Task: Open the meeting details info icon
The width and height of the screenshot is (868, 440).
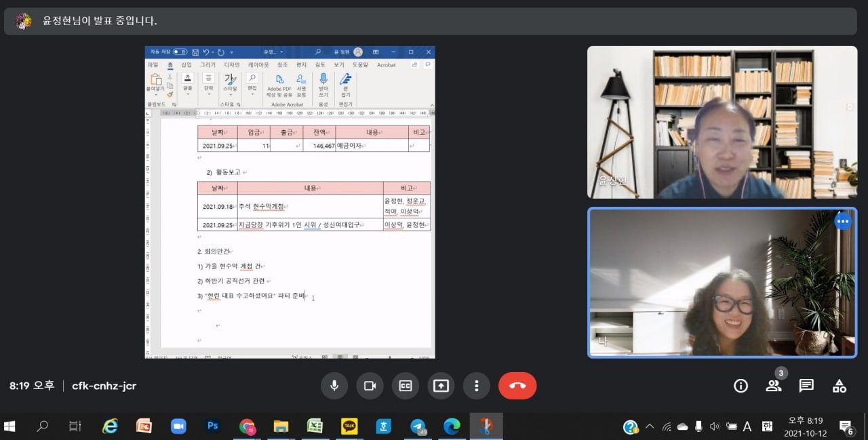Action: 741,386
